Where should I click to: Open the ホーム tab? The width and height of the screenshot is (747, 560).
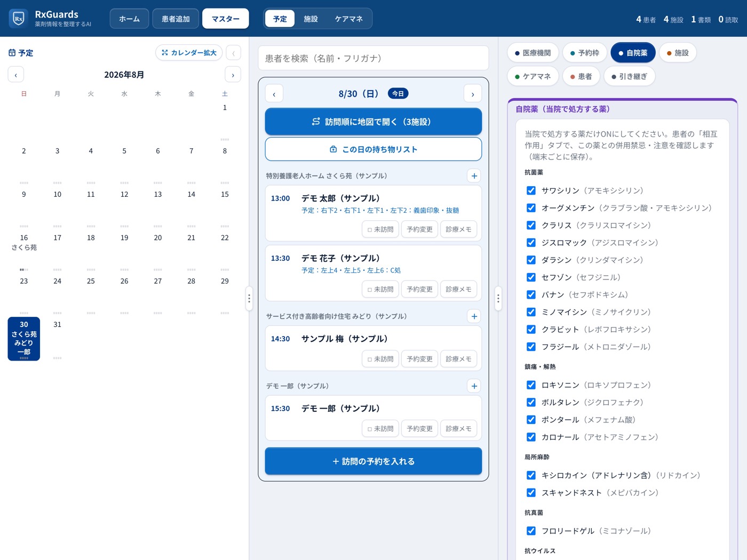click(129, 19)
